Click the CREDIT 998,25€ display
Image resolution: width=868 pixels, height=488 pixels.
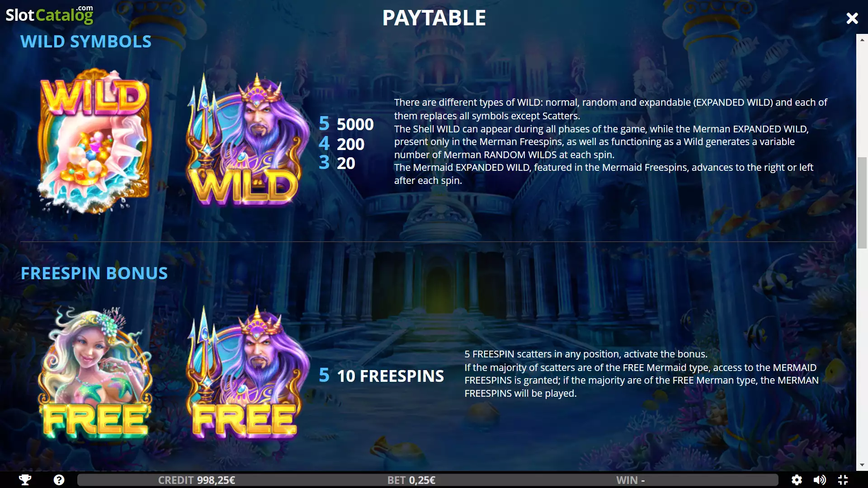pyautogui.click(x=196, y=480)
